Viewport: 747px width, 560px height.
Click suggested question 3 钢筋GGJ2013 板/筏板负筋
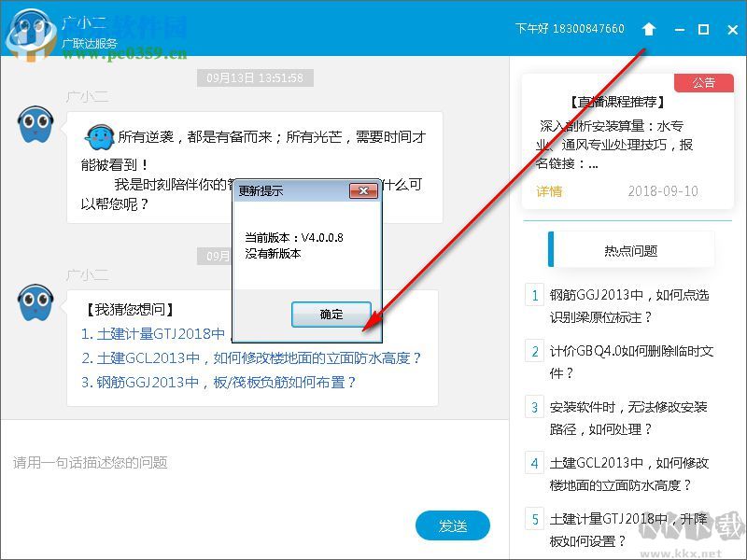[x=218, y=383]
